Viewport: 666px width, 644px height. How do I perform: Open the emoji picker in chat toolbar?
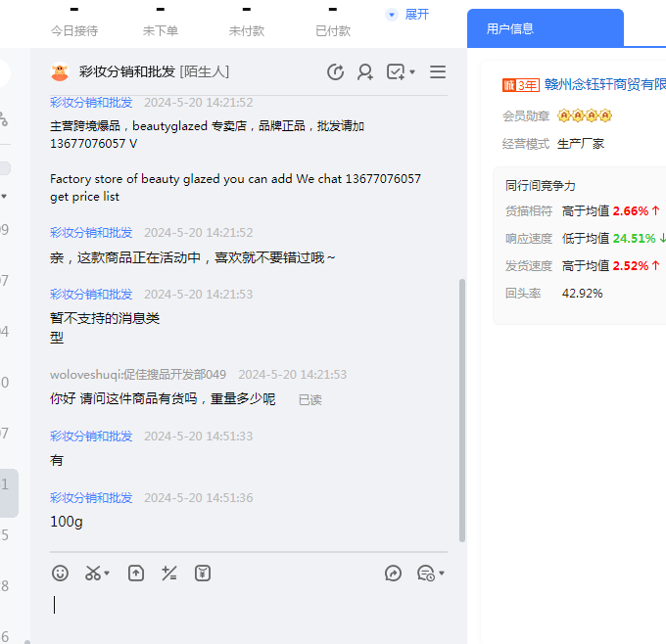61,574
